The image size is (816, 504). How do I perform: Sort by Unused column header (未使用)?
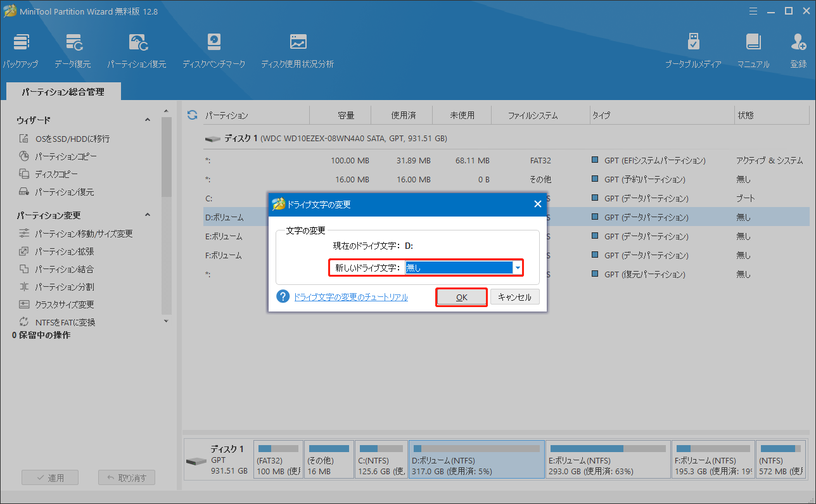tap(462, 115)
